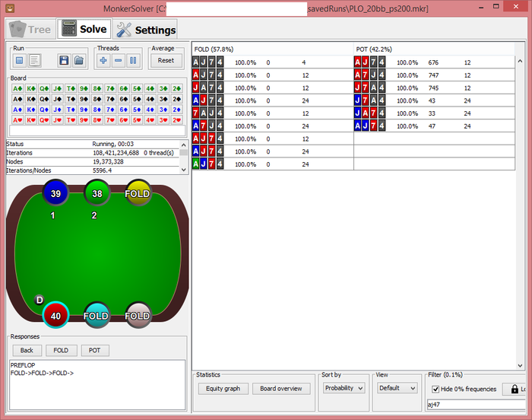Toggle Hide 0% frequencies checkbox
532x420 pixels.
pos(435,389)
